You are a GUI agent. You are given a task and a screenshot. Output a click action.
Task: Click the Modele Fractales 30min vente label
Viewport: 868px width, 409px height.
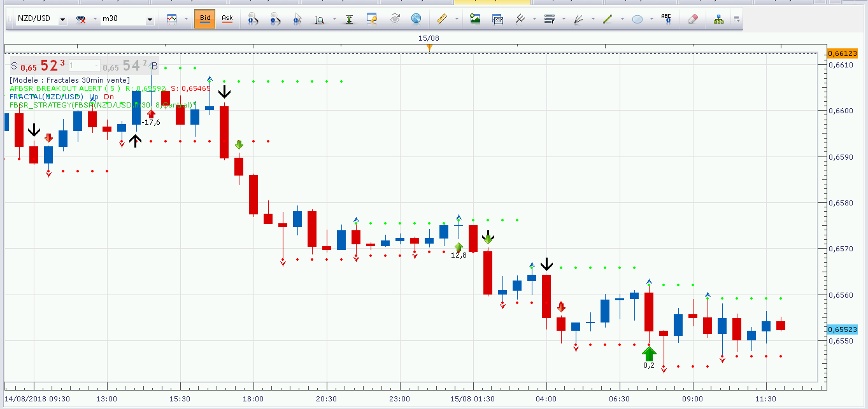69,80
